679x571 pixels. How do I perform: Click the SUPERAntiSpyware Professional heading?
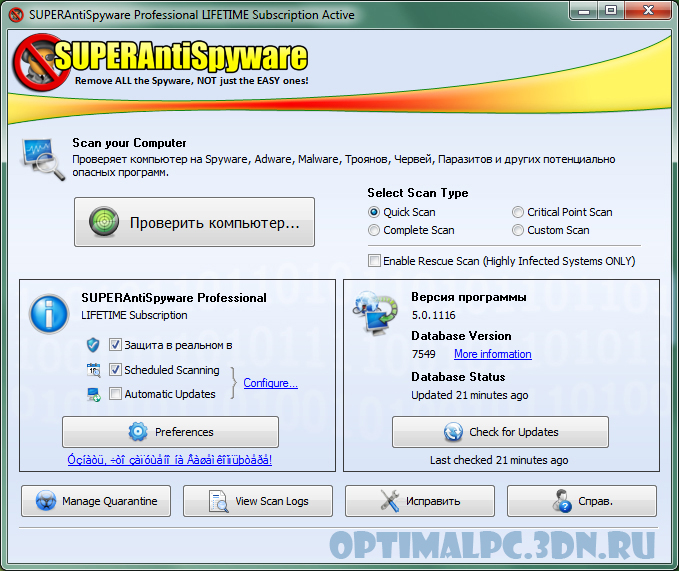[x=174, y=298]
